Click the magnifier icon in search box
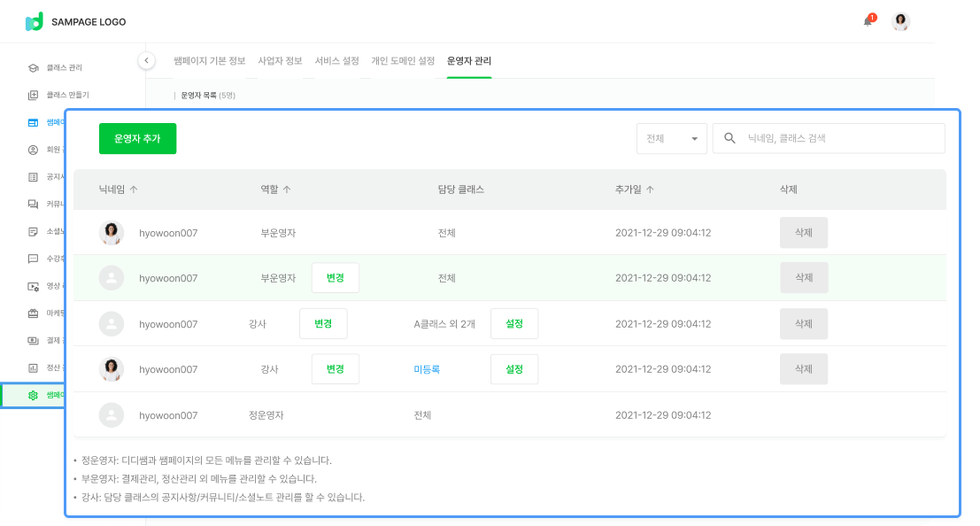This screenshot has width=980, height=526. pos(730,138)
